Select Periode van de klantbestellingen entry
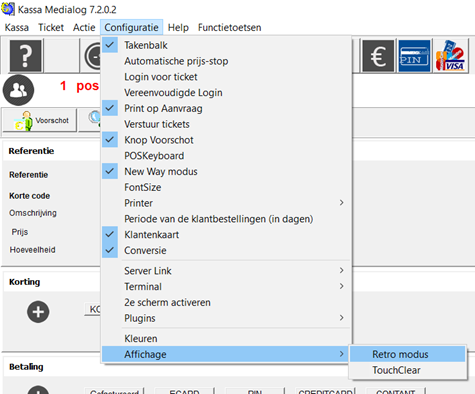The width and height of the screenshot is (475, 394). pos(226,219)
